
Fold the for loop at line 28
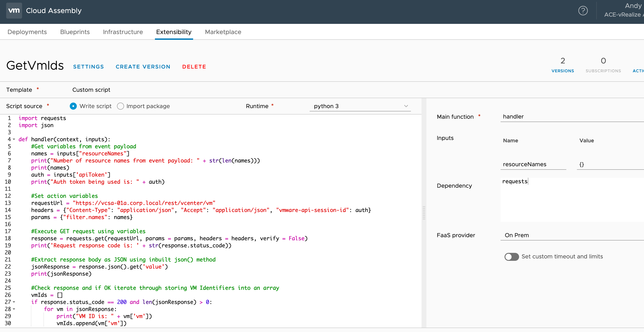pos(14,309)
